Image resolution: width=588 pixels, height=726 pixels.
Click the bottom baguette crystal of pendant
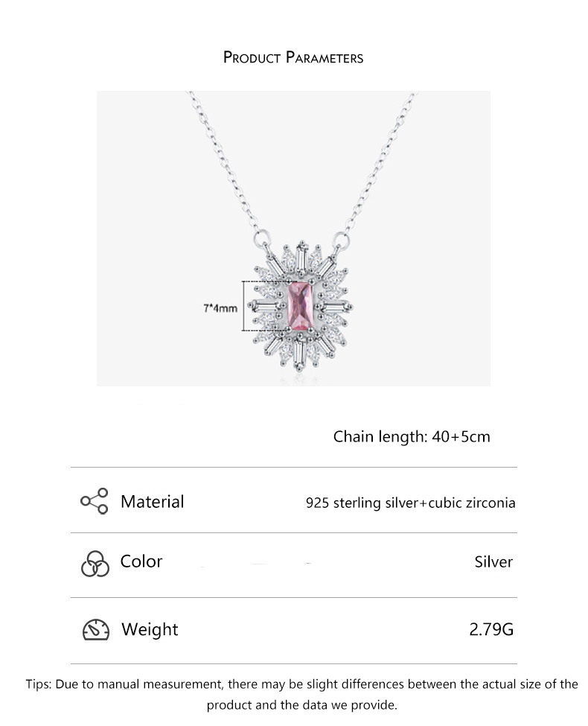click(x=299, y=354)
